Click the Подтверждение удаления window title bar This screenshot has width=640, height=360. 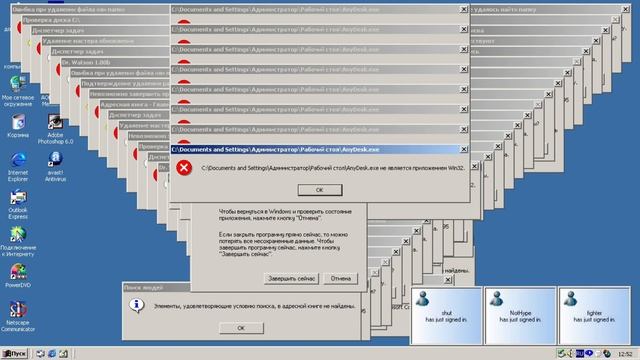pos(125,84)
